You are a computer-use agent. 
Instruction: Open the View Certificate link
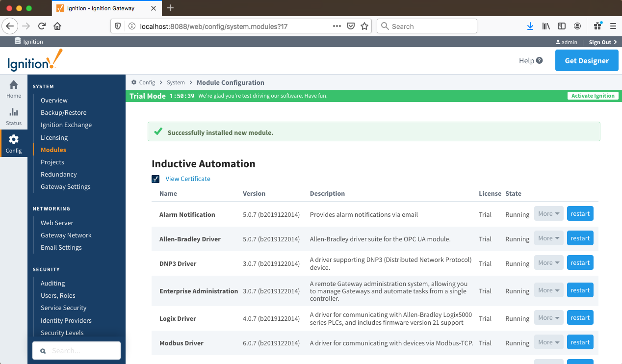click(x=188, y=179)
